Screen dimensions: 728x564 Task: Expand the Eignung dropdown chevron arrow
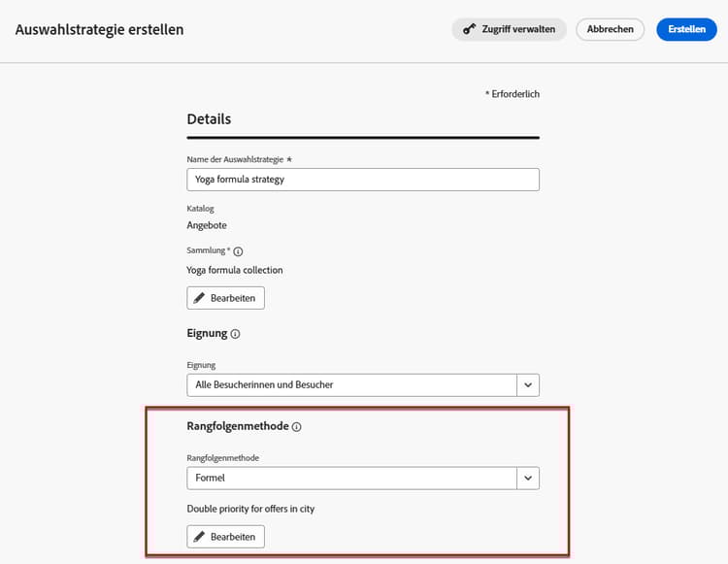pyautogui.click(x=528, y=385)
